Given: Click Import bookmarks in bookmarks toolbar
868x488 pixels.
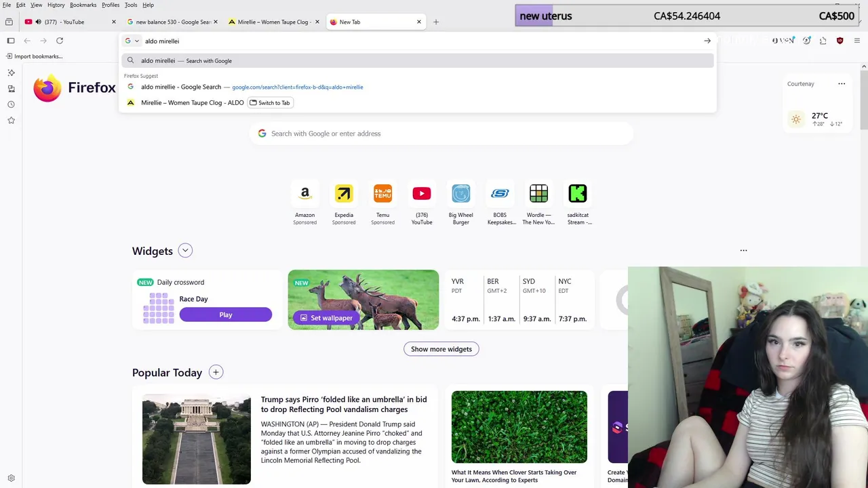Looking at the screenshot, I should click(34, 56).
